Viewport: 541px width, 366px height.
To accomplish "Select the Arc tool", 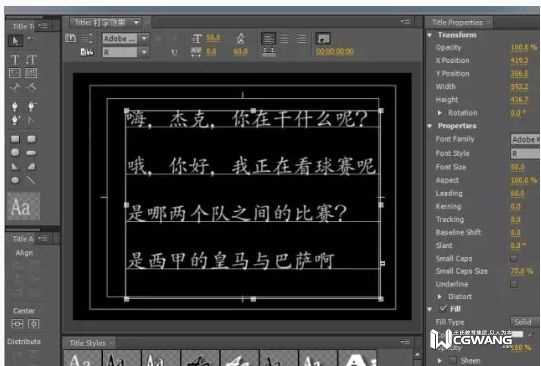I will point(31,166).
